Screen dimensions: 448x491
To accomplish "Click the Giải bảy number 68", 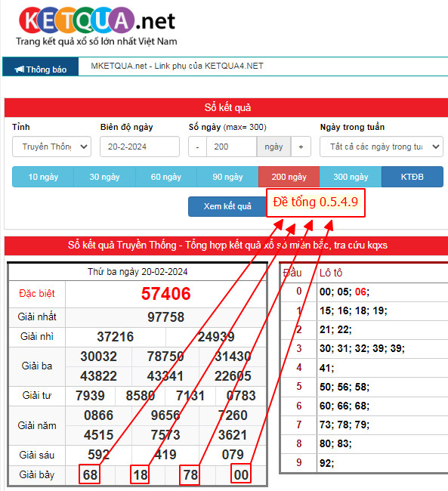I will [90, 474].
